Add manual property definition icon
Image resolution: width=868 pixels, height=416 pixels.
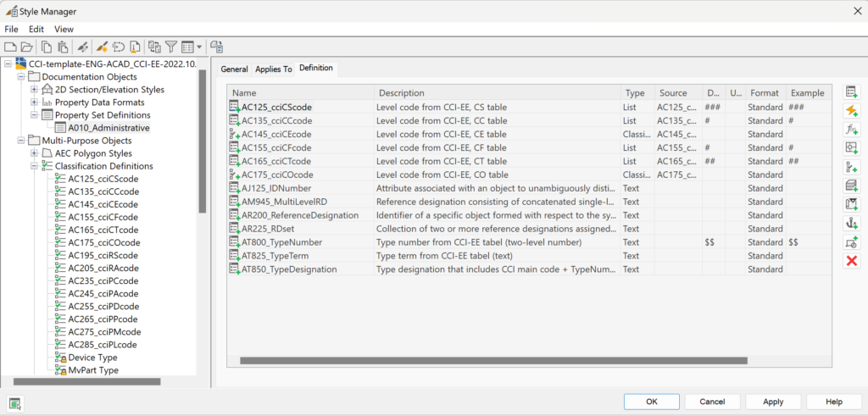click(852, 92)
